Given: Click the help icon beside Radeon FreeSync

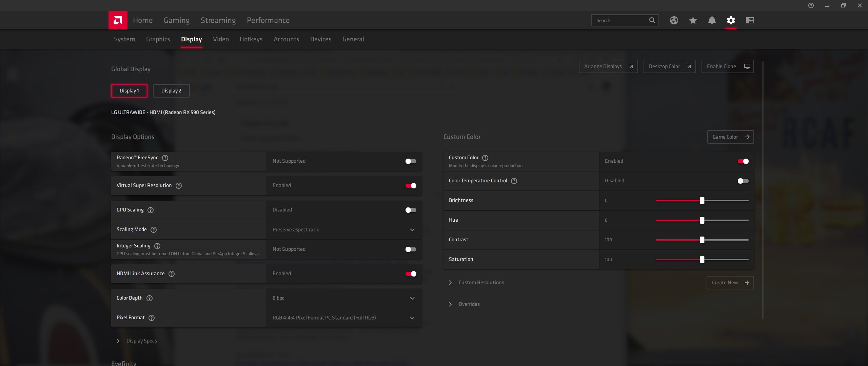Looking at the screenshot, I should [165, 158].
